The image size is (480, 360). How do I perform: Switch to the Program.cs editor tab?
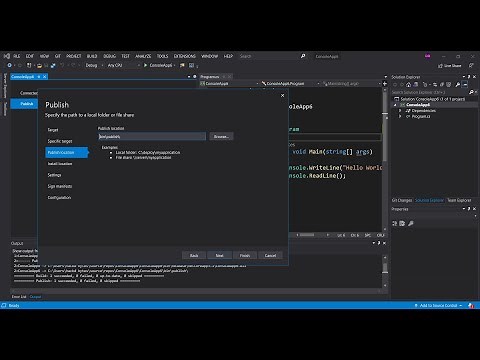point(210,77)
